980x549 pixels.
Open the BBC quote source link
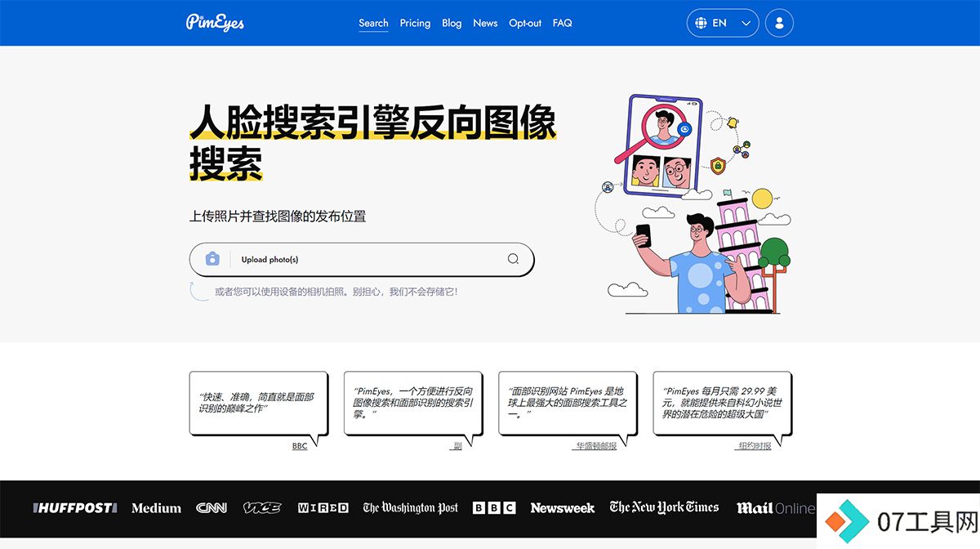point(300,446)
